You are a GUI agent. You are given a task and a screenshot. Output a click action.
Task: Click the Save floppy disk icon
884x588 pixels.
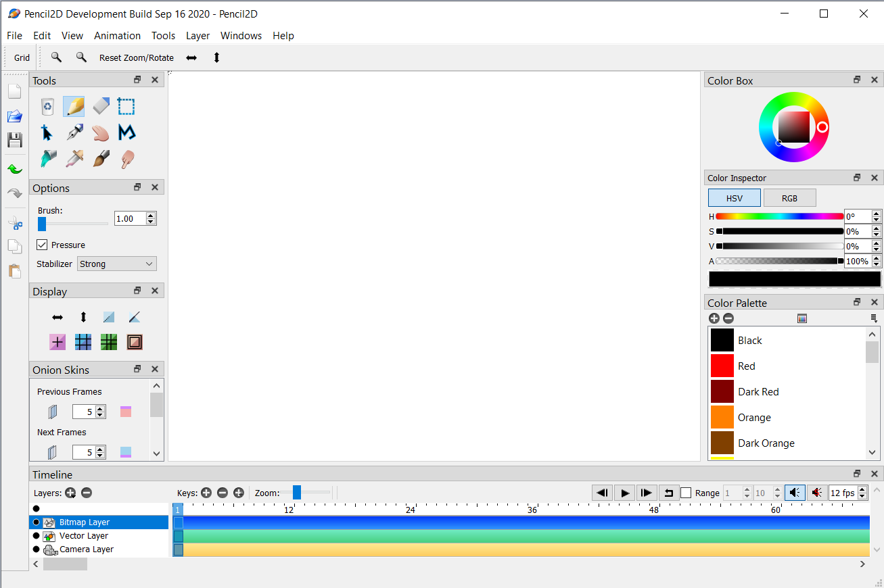tap(14, 141)
